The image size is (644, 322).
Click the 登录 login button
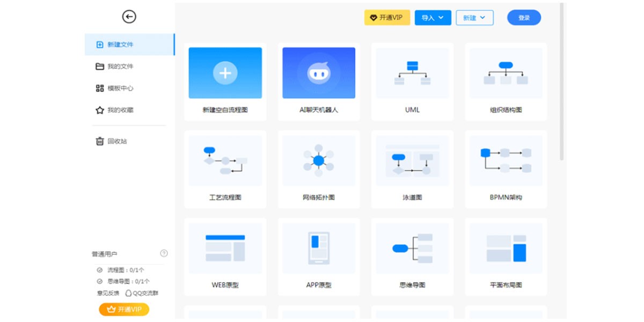(x=524, y=18)
